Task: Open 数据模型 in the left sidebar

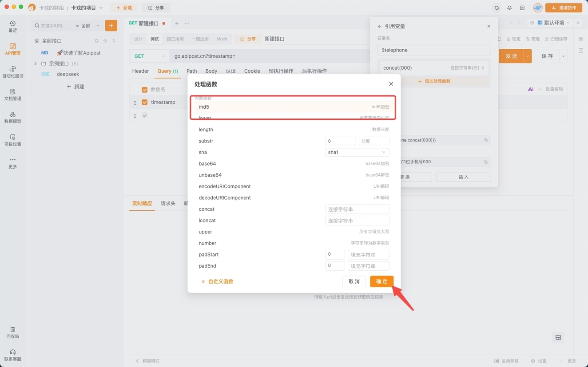Action: coord(12,117)
